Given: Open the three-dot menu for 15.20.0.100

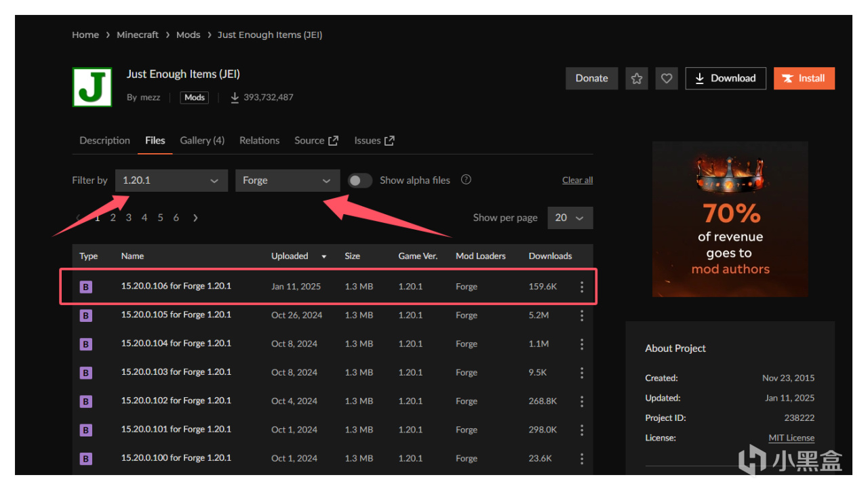Looking at the screenshot, I should click(x=581, y=459).
